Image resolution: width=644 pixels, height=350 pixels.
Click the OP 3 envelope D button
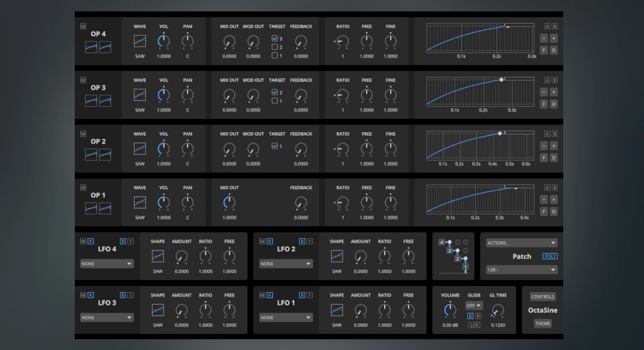554,104
